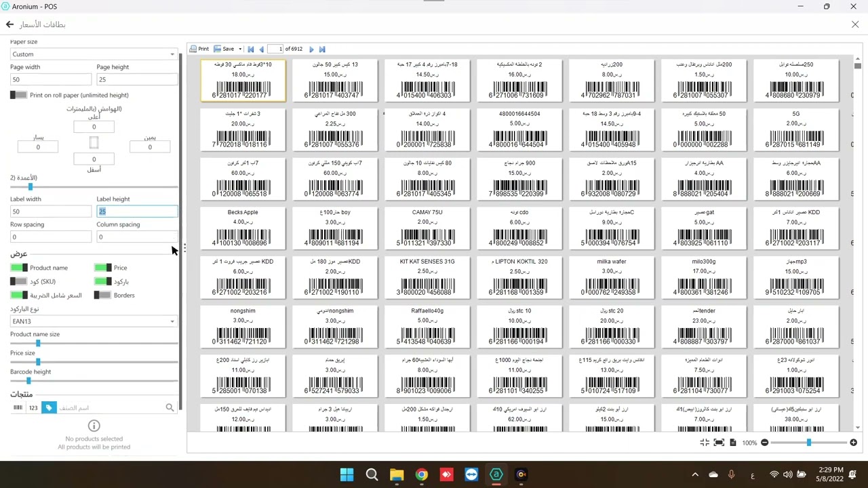Click the fit-width view icon
The image size is (868, 488).
tap(719, 443)
